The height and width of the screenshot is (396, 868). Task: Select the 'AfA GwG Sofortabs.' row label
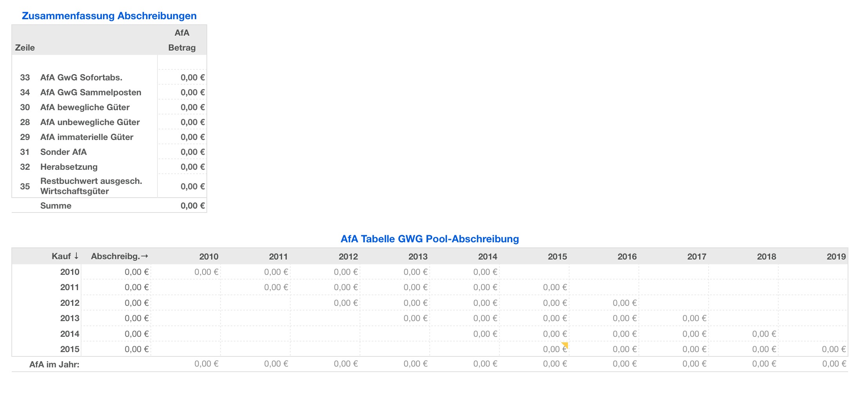pyautogui.click(x=81, y=78)
